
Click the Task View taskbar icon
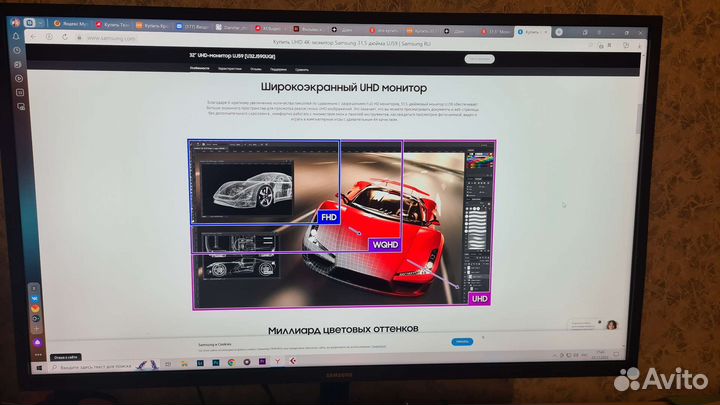(x=168, y=364)
